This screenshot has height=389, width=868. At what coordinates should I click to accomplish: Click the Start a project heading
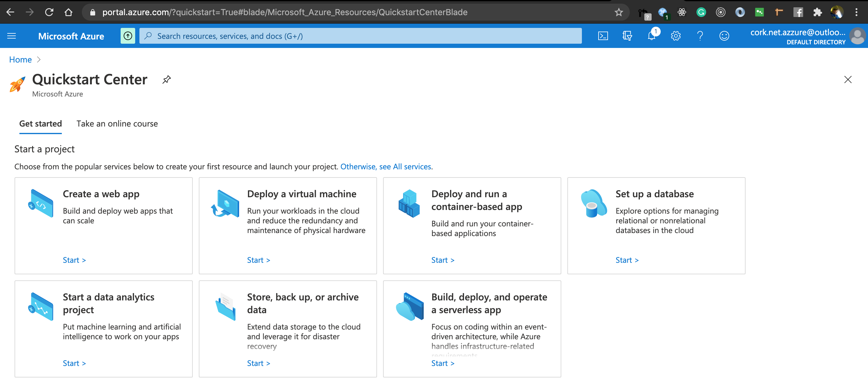[x=44, y=149]
